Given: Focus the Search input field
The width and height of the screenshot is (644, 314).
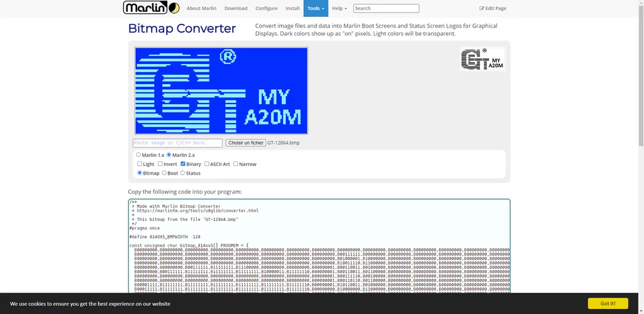Looking at the screenshot, I should click(386, 8).
